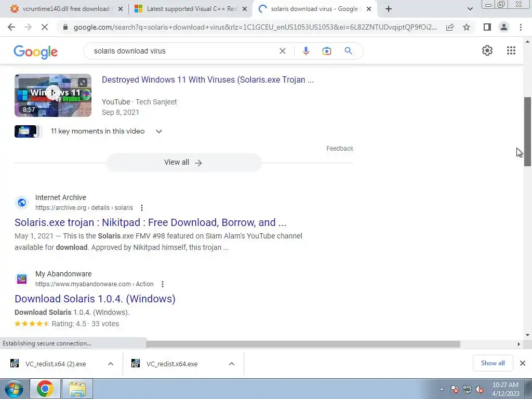Show all downloads
Screen dimensions: 532x399
click(493, 363)
